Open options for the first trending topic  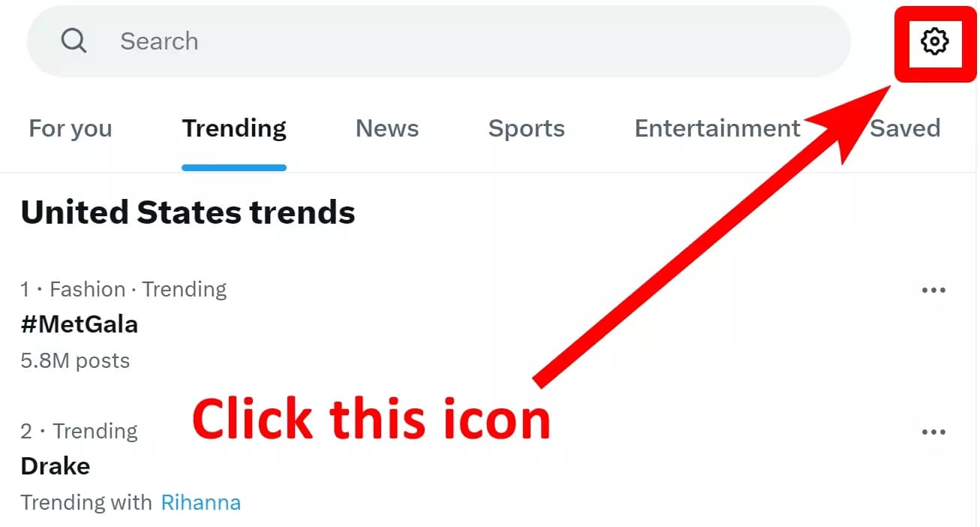coord(933,289)
